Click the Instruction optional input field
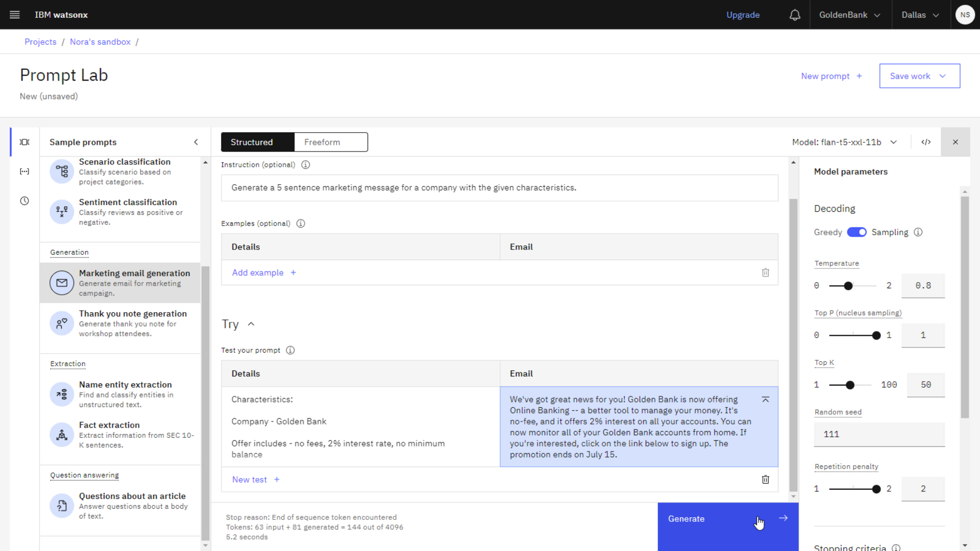Screen dimensions: 980x551 click(499, 188)
